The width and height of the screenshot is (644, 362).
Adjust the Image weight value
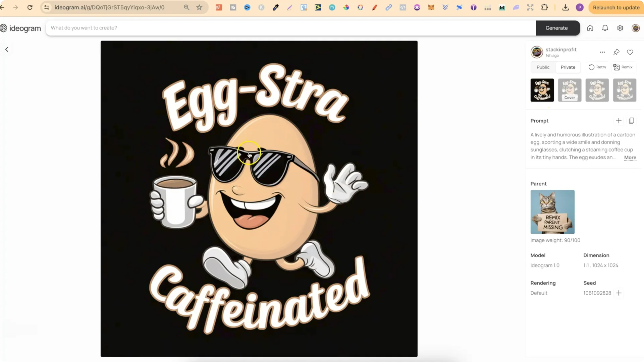coord(555,240)
